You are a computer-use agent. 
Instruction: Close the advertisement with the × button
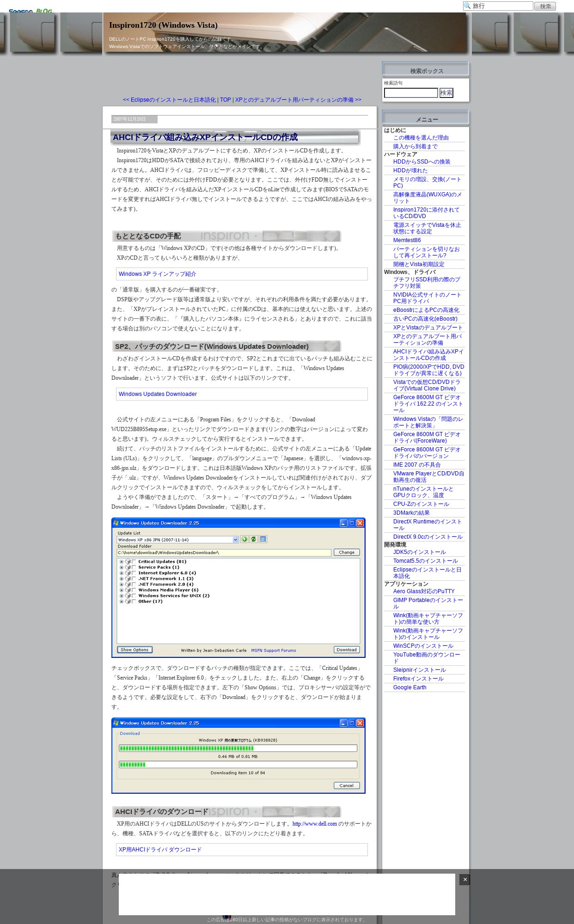pyautogui.click(x=465, y=880)
